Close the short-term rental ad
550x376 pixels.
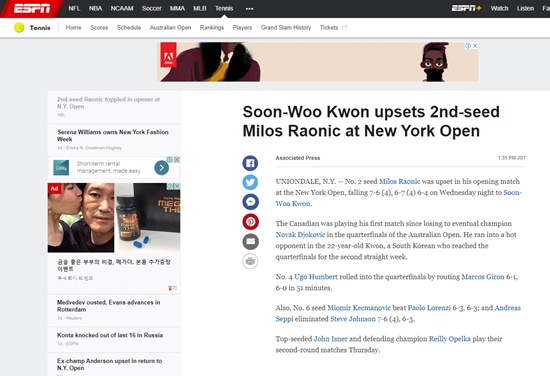pos(177,160)
